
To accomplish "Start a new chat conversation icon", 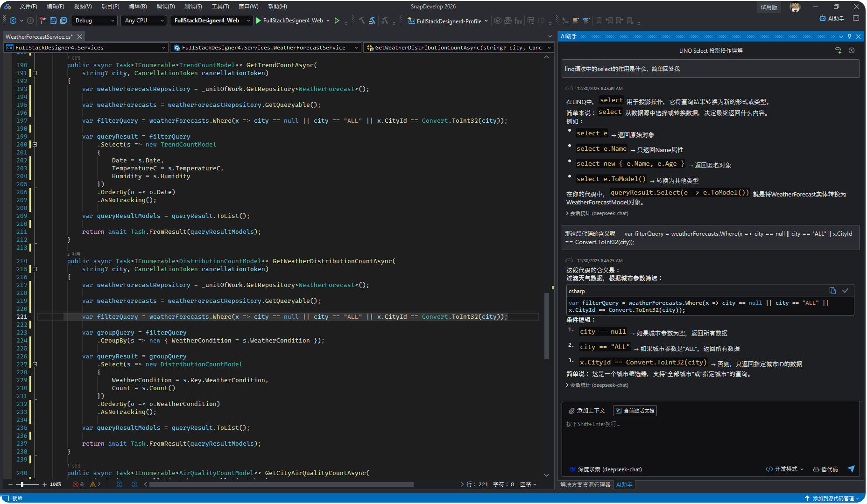I will [838, 50].
